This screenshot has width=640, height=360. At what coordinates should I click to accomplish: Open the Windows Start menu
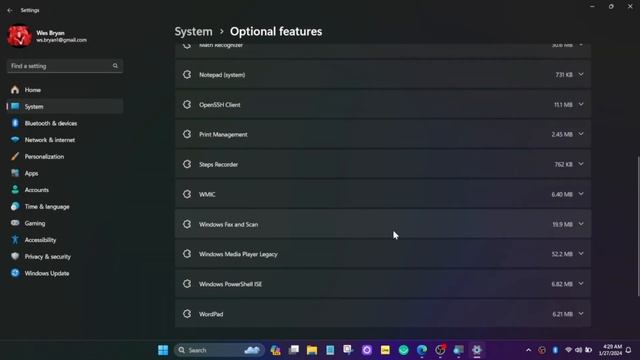[163, 350]
